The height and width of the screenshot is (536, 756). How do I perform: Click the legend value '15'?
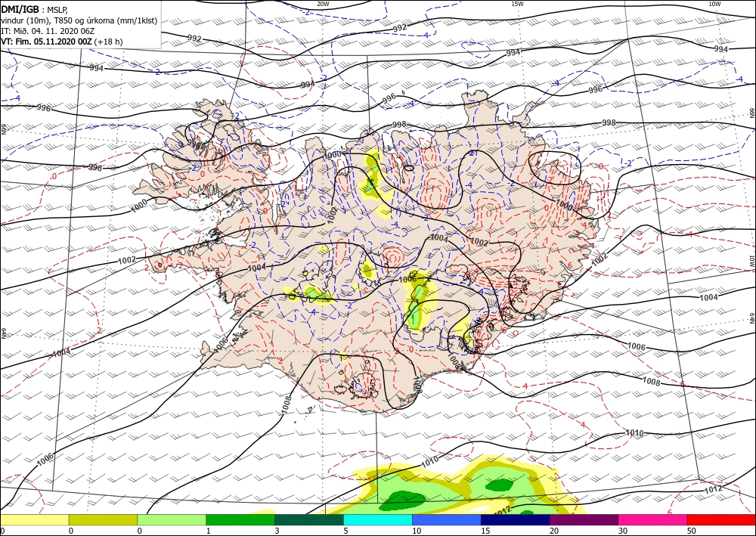pyautogui.click(x=485, y=531)
